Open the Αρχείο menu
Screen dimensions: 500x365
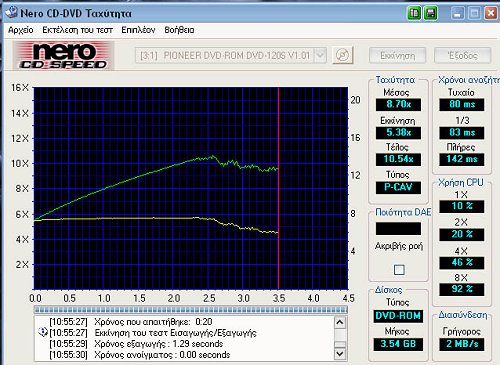tap(21, 30)
